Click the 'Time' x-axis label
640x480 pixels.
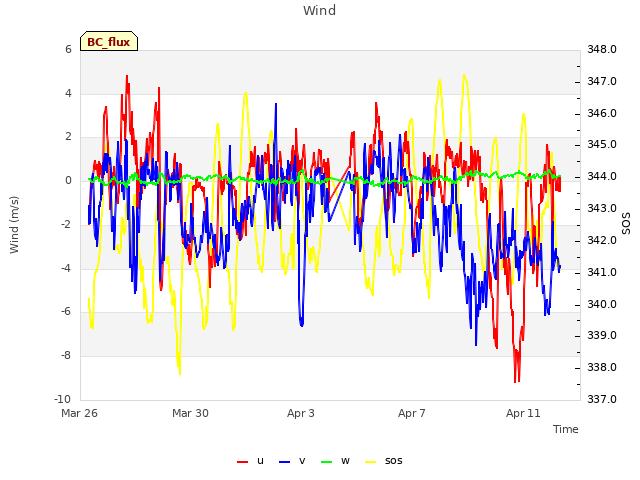click(566, 429)
